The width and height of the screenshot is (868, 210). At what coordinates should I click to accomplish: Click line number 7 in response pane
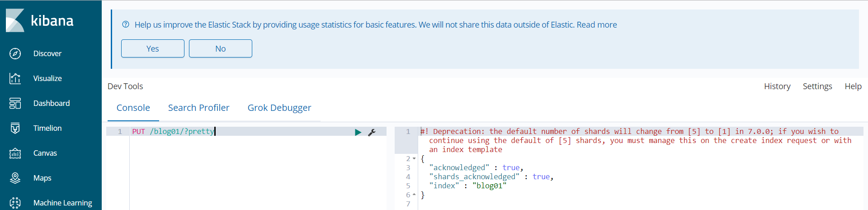coord(408,204)
